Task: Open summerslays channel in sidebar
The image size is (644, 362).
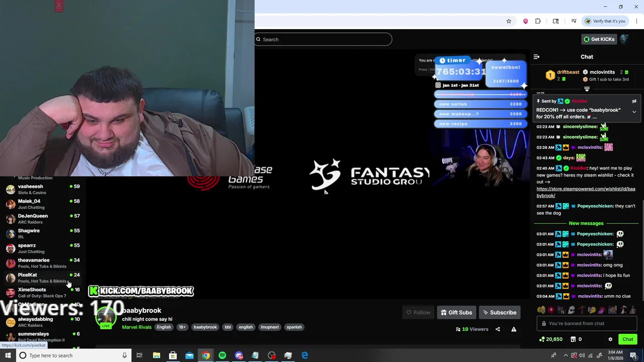Action: click(43, 336)
